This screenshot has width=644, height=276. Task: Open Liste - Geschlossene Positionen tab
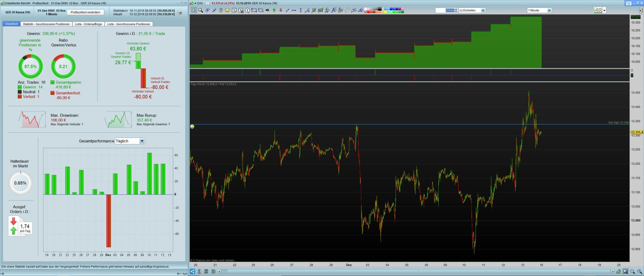[x=129, y=24]
